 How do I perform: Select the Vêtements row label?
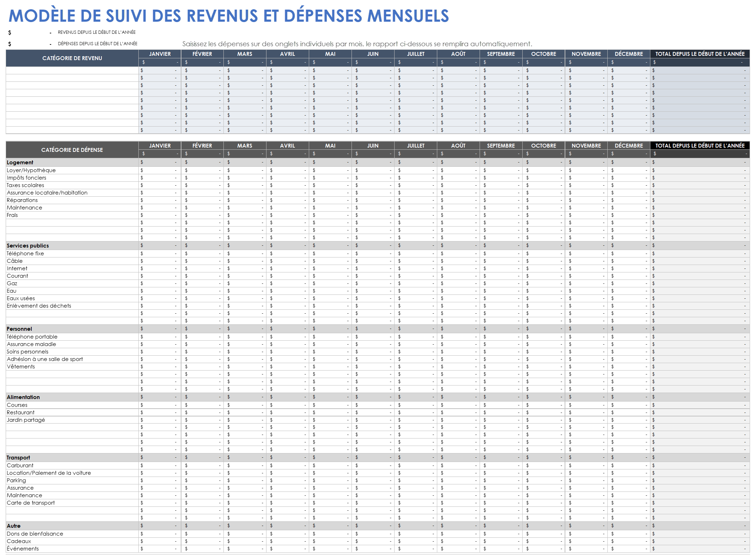21,367
